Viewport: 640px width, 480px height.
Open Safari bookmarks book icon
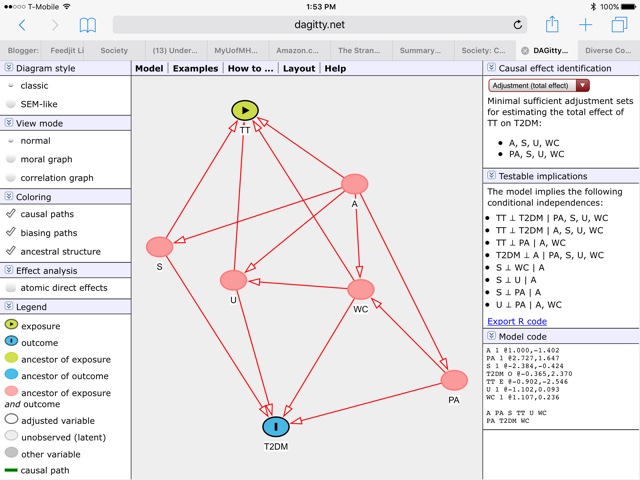(88, 25)
